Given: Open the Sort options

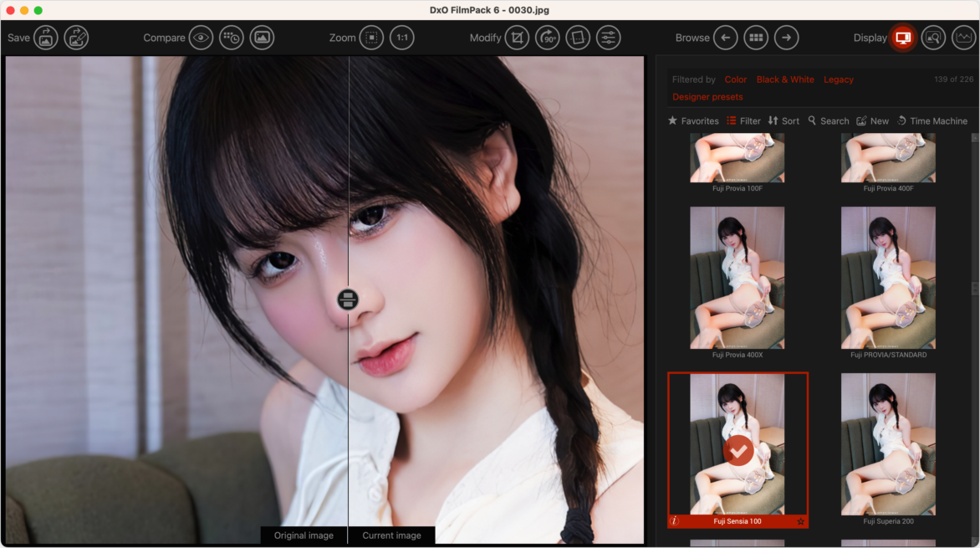Looking at the screenshot, I should [783, 120].
